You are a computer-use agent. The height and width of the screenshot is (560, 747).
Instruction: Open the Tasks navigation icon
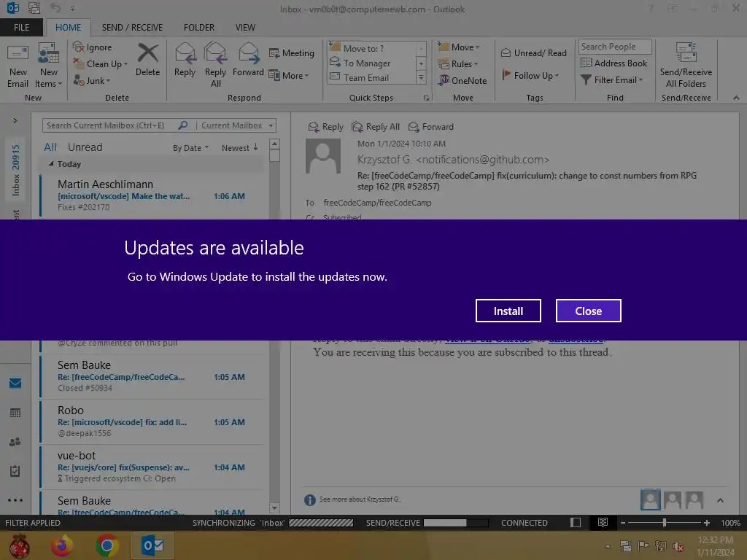click(15, 471)
